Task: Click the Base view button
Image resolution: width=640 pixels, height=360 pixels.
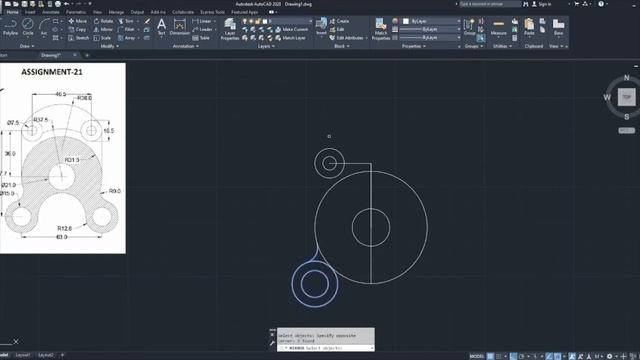Action: coord(559,27)
